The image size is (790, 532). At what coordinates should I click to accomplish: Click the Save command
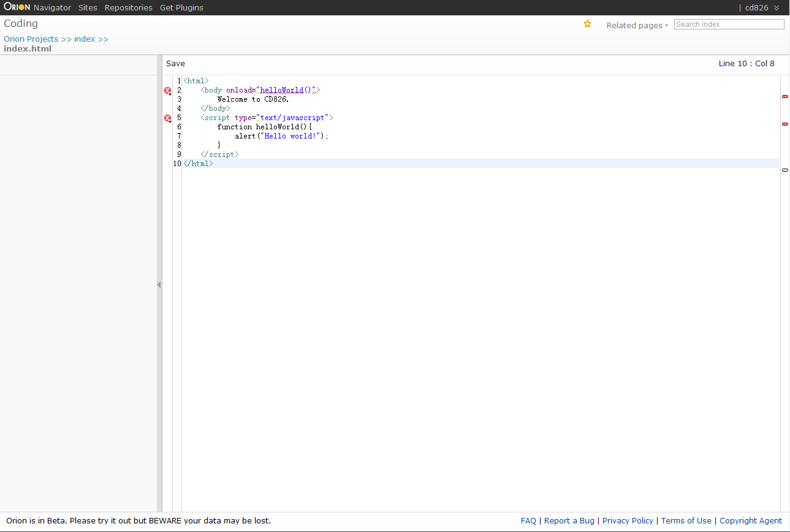coord(175,64)
